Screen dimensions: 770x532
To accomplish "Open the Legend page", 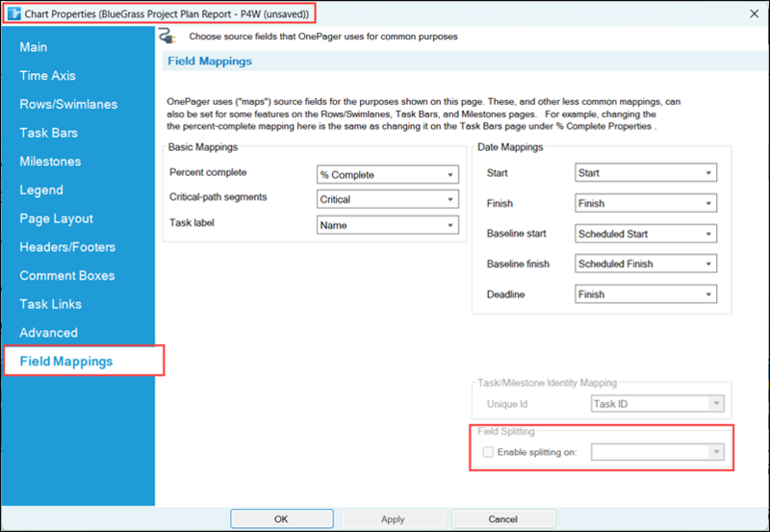I will click(41, 190).
